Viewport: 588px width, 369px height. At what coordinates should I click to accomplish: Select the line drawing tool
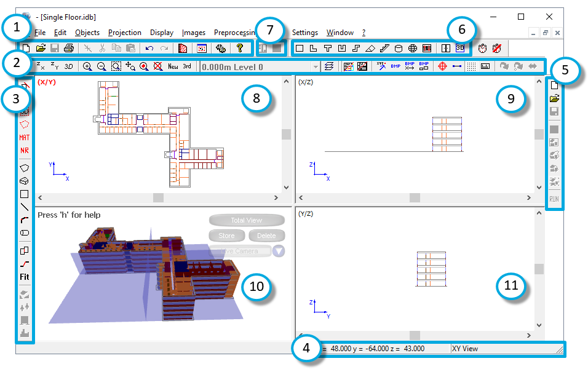[x=25, y=207]
